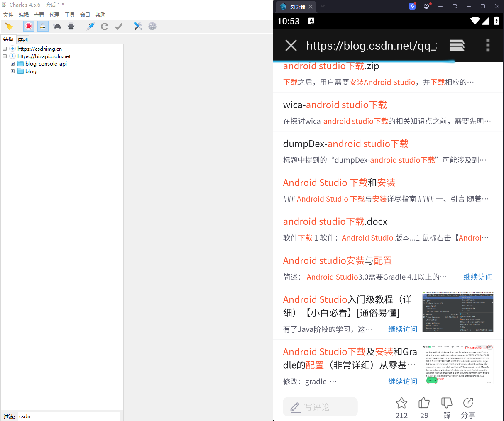
Task: Open tab list dropdown chevron in emulator
Action: click(323, 6)
